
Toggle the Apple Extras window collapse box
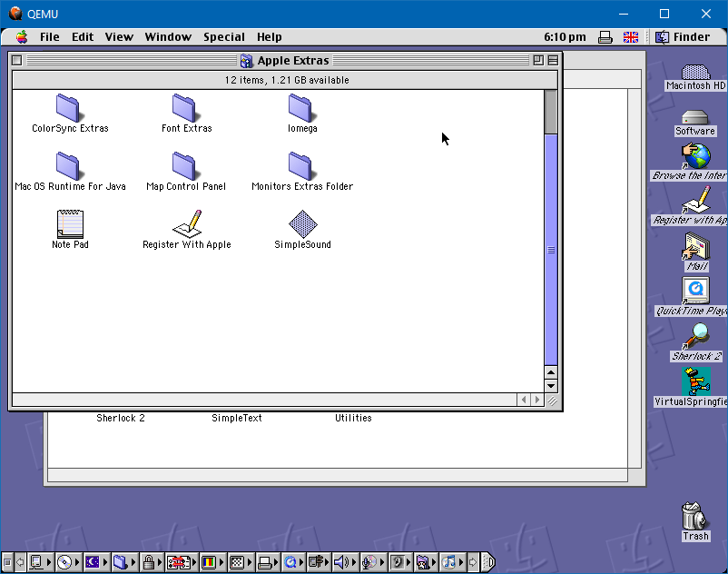[x=553, y=61]
